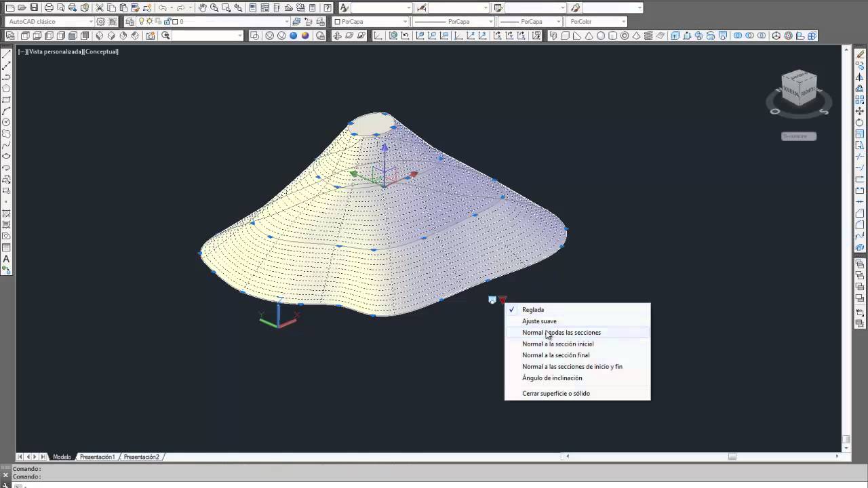Toggle layer freeze sun icon
This screenshot has width=868, height=488.
(x=149, y=22)
